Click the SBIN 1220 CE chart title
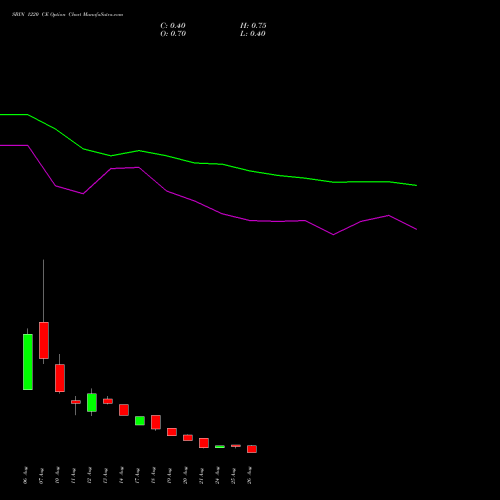The width and height of the screenshot is (500, 500). click(x=67, y=15)
